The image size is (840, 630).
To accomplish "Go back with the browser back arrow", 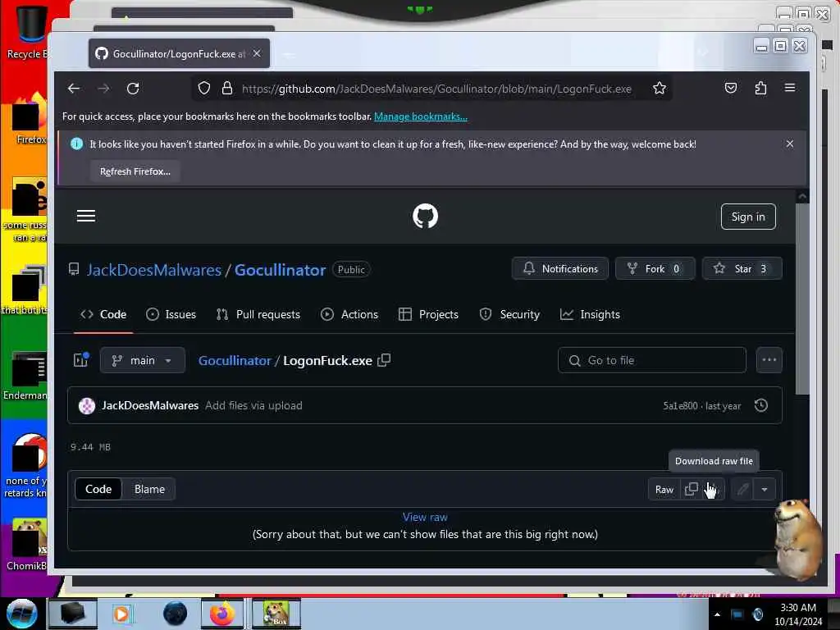I will coord(74,89).
